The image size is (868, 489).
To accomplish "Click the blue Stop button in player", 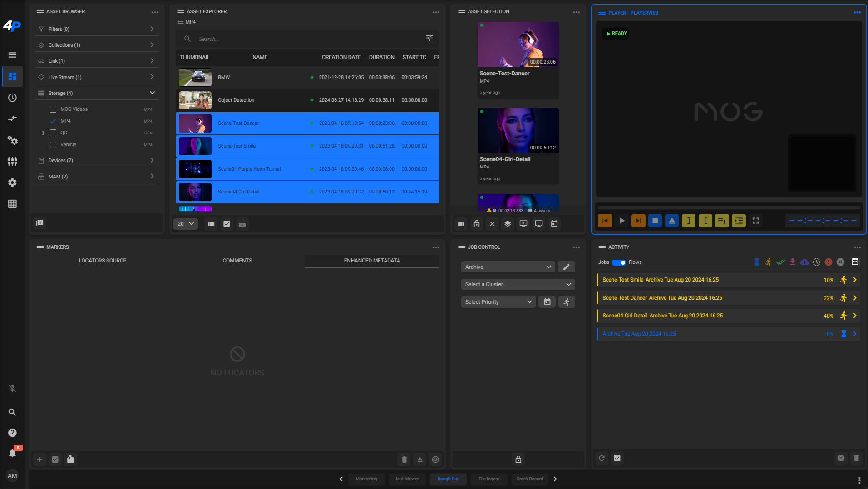I will 655,221.
